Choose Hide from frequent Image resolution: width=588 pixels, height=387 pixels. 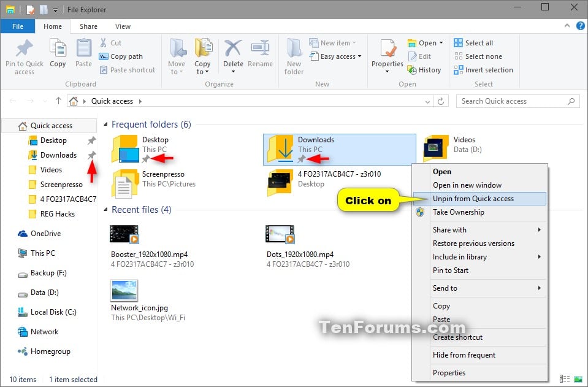coord(479,355)
